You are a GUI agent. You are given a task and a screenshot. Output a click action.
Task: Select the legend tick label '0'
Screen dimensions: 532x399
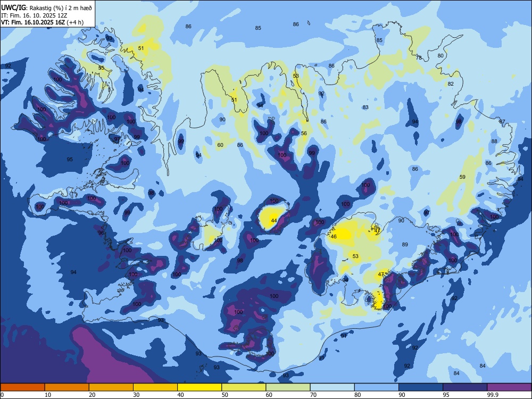pyautogui.click(x=2, y=395)
